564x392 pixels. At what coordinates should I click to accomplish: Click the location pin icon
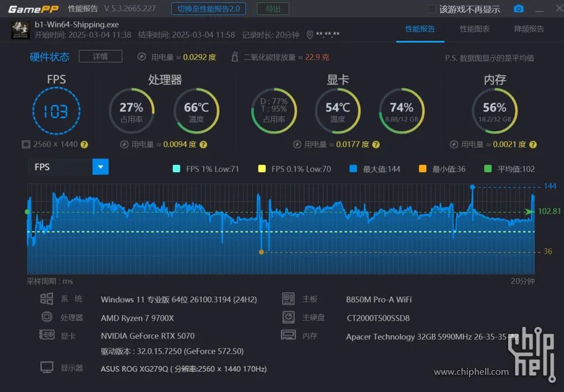click(x=310, y=35)
